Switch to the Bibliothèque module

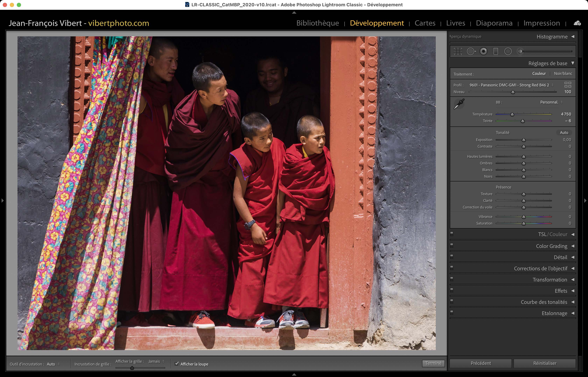[317, 23]
